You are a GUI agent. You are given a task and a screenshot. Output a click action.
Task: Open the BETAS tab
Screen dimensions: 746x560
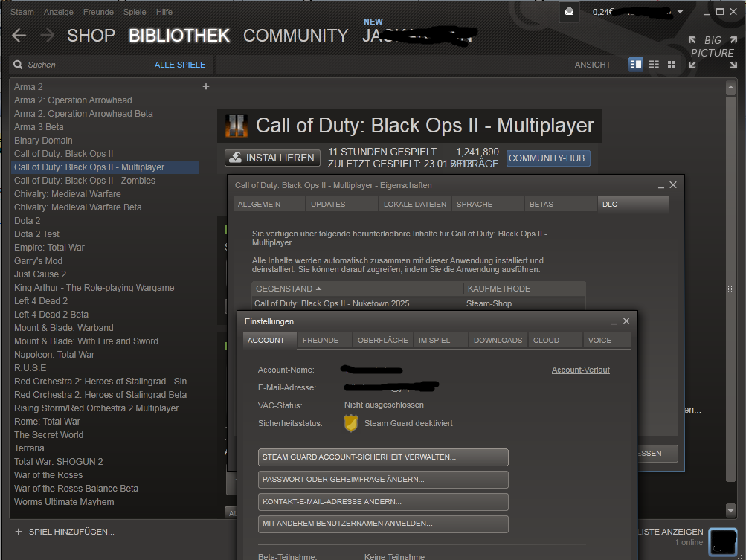click(x=561, y=204)
